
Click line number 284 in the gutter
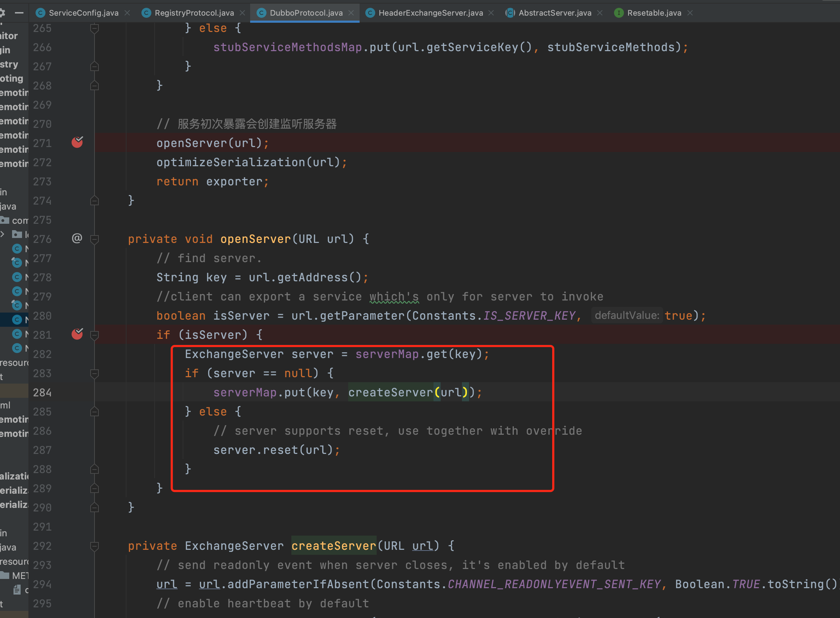(42, 392)
